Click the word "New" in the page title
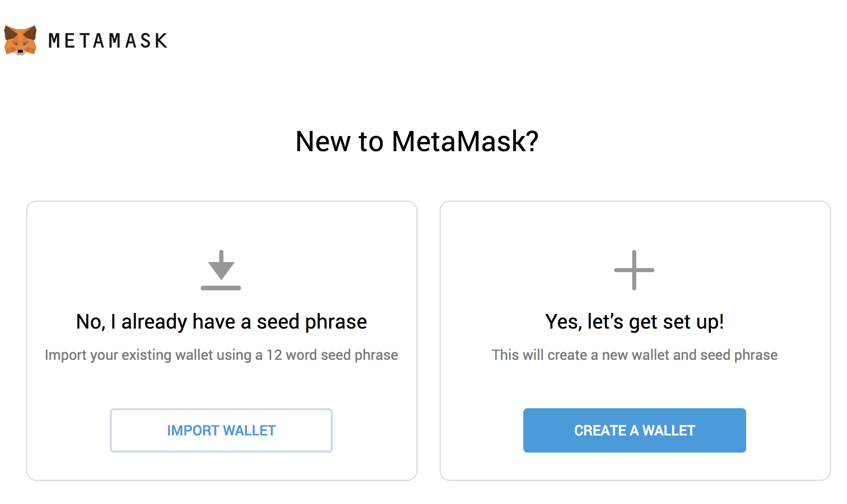Viewport: 847px width, 504px height. point(323,141)
